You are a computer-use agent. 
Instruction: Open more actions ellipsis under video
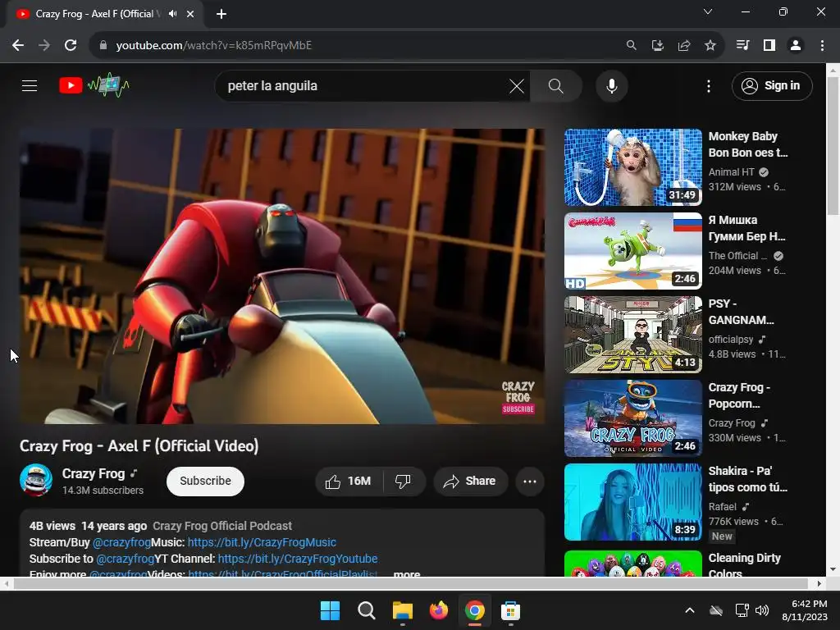pos(530,481)
